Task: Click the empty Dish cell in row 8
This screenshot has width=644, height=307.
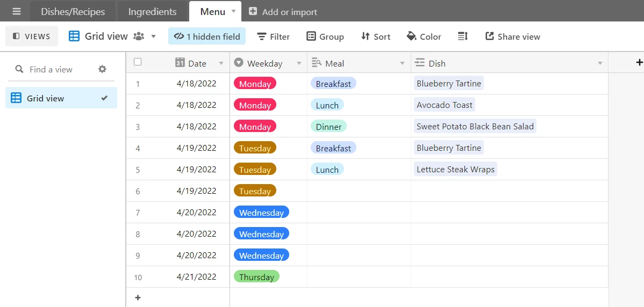Action: tap(509, 233)
